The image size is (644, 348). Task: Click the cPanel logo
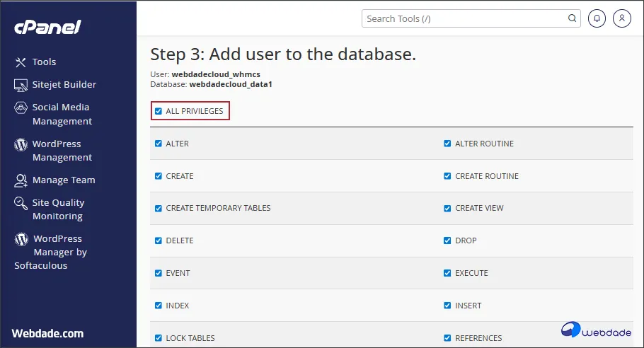point(47,27)
